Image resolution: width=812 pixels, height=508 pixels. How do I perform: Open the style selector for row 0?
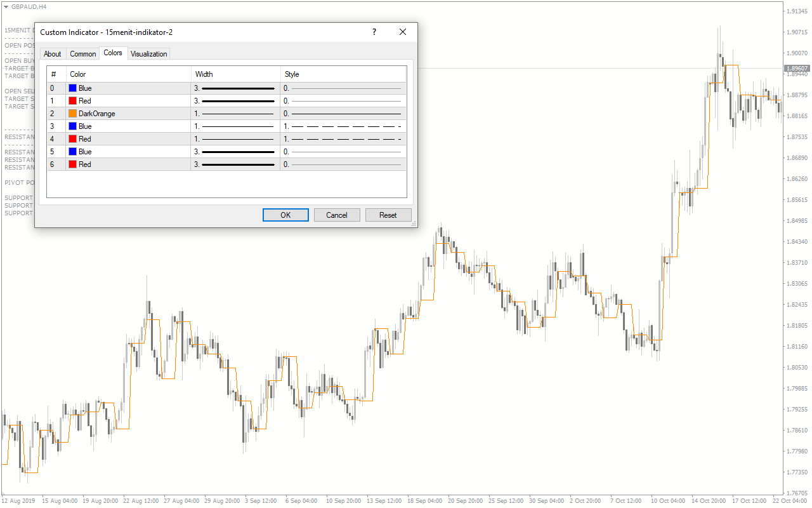[343, 88]
